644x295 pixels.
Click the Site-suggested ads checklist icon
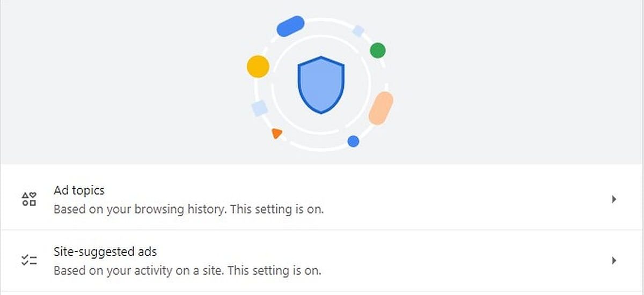coord(29,261)
